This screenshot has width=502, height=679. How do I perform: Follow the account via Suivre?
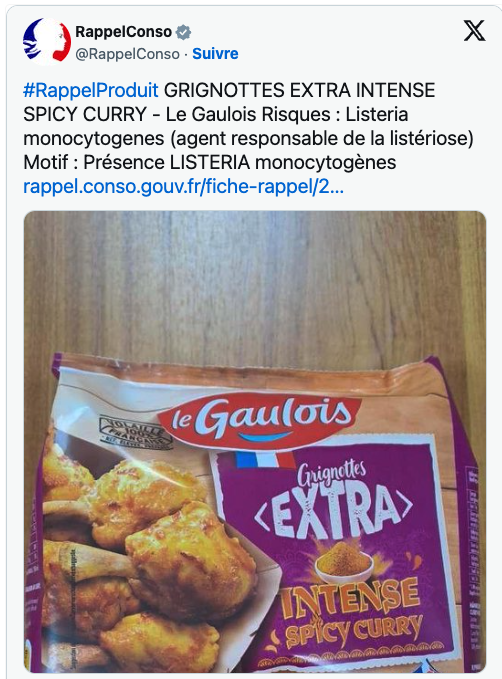(x=215, y=54)
